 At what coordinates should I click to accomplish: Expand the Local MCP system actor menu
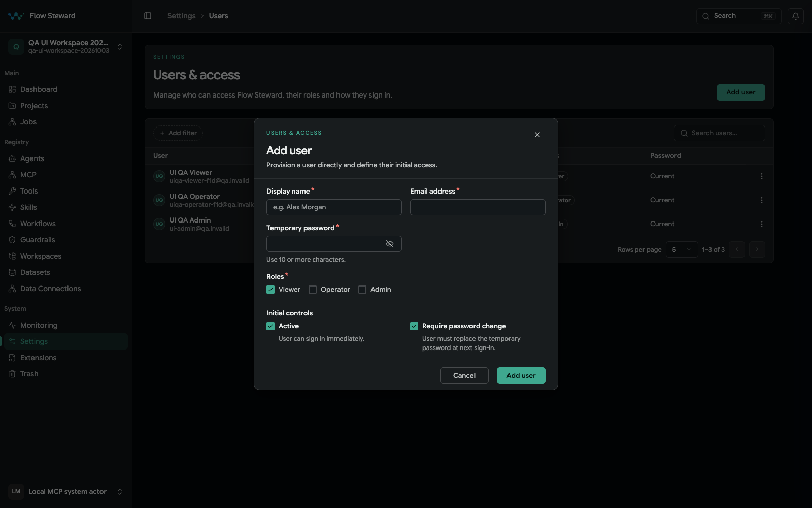coord(66,492)
